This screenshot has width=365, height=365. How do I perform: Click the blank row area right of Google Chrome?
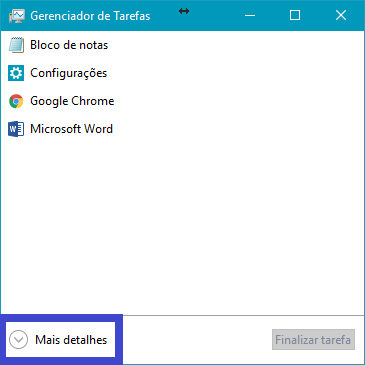pyautogui.click(x=238, y=101)
